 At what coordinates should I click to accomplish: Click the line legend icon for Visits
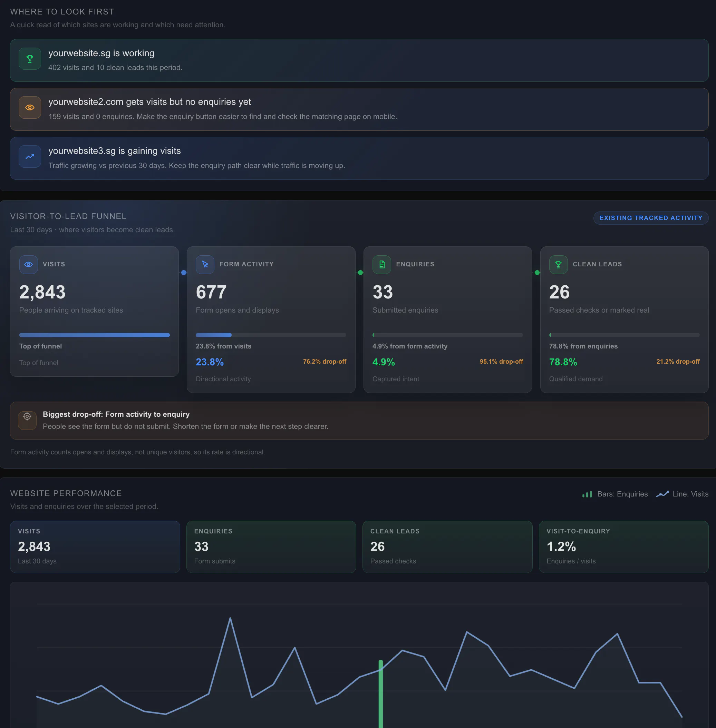click(662, 494)
